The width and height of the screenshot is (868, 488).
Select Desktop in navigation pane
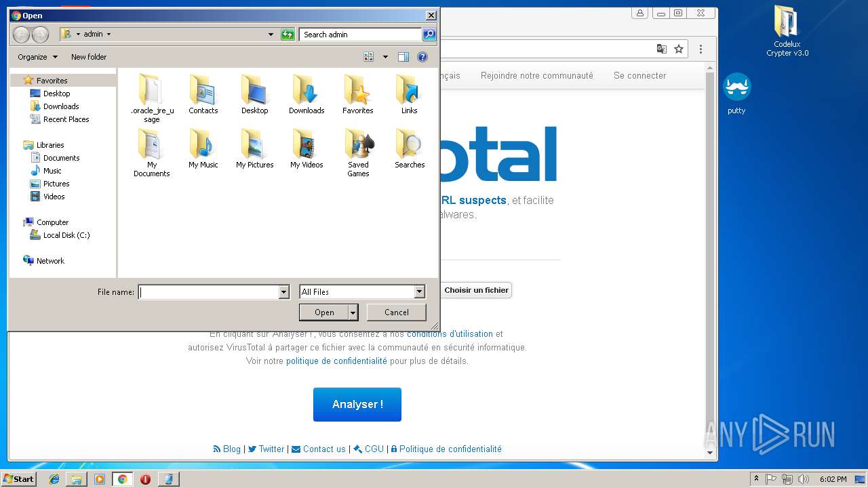(x=56, y=94)
